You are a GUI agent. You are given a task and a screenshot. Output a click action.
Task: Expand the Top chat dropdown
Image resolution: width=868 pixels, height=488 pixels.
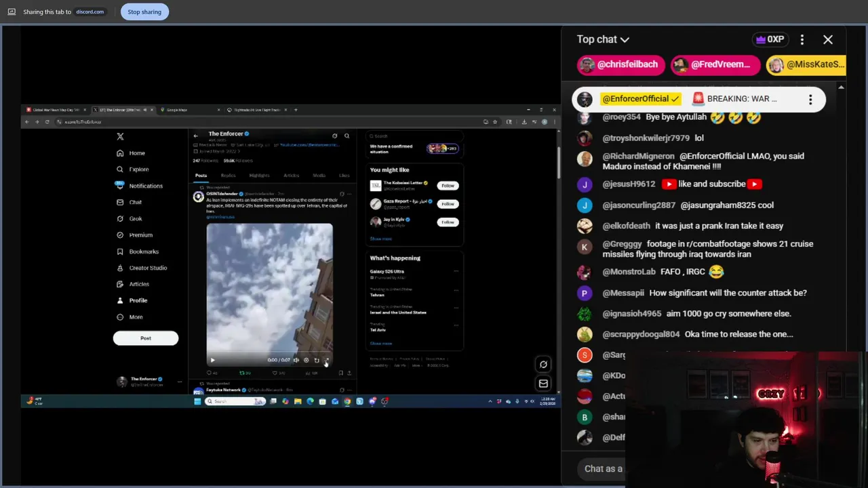(603, 39)
